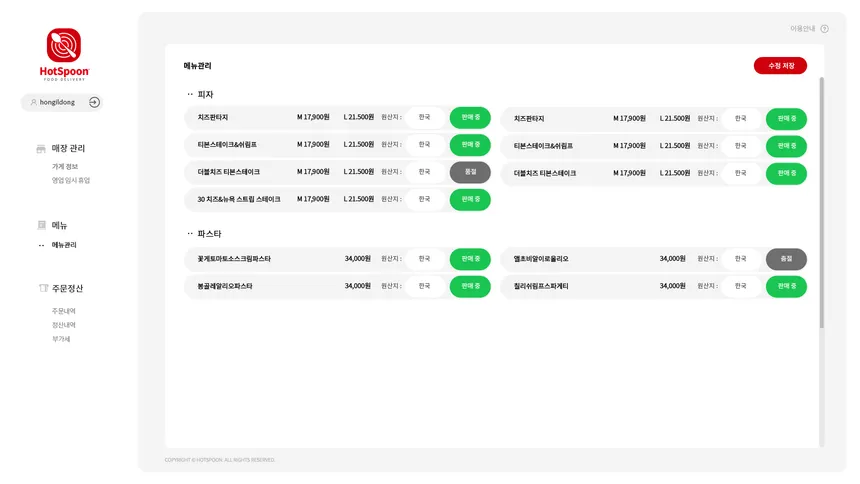Click the menu icon next to 메뉴
Screen dimensions: 860x484
click(x=42, y=225)
